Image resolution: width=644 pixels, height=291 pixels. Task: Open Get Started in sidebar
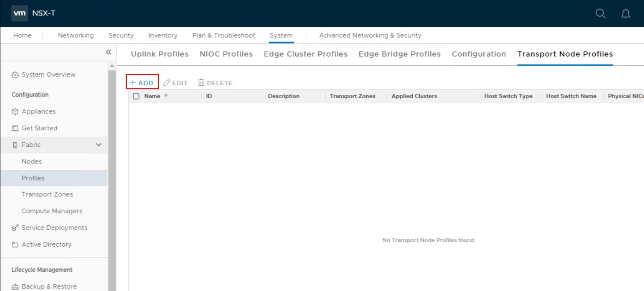(x=39, y=128)
